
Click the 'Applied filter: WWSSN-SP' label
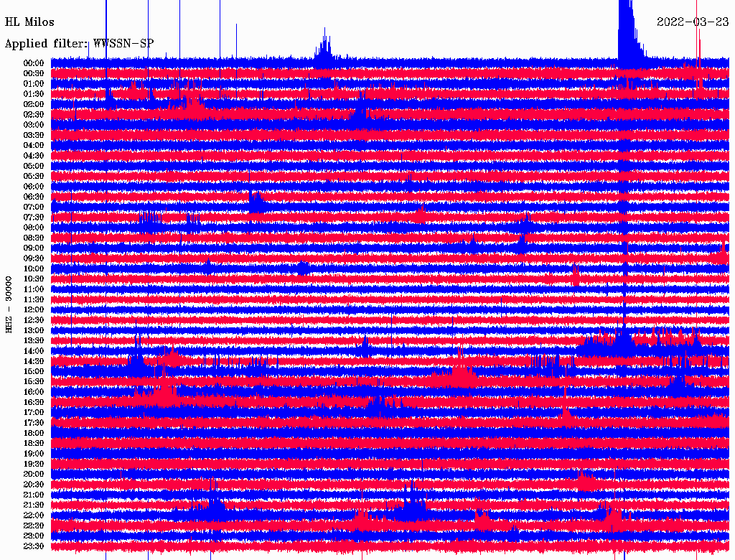[79, 44]
